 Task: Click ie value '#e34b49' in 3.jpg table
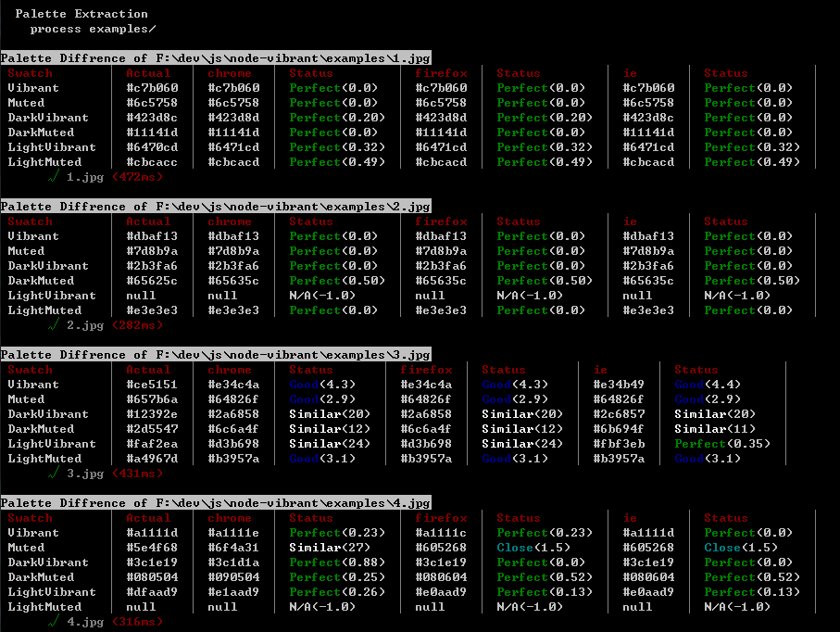(619, 385)
